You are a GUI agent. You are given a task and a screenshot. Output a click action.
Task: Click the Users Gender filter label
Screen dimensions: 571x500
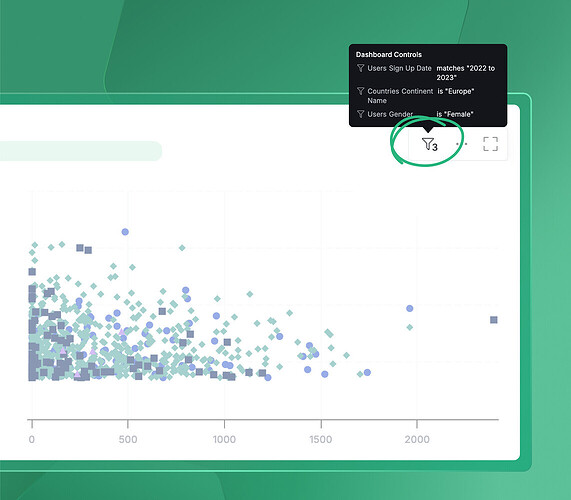[x=390, y=114]
